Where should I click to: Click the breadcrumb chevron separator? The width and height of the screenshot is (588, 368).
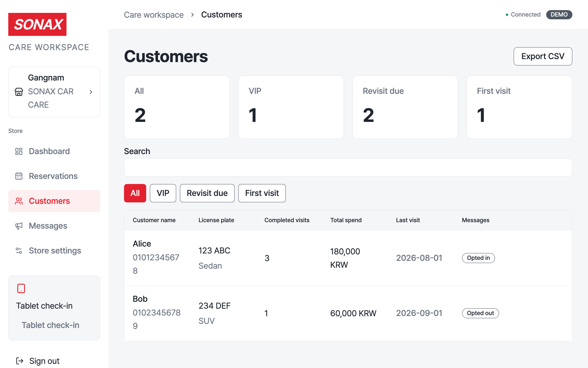pos(192,14)
